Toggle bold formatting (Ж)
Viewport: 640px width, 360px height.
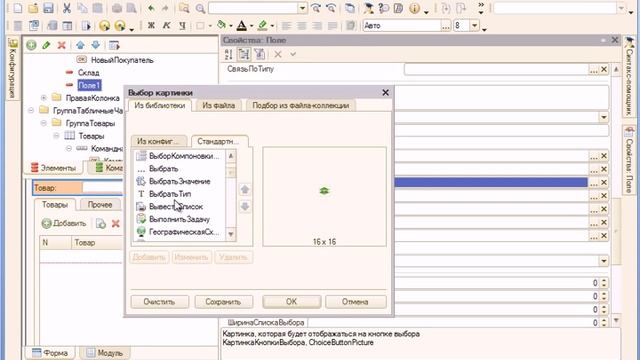[x=151, y=25]
